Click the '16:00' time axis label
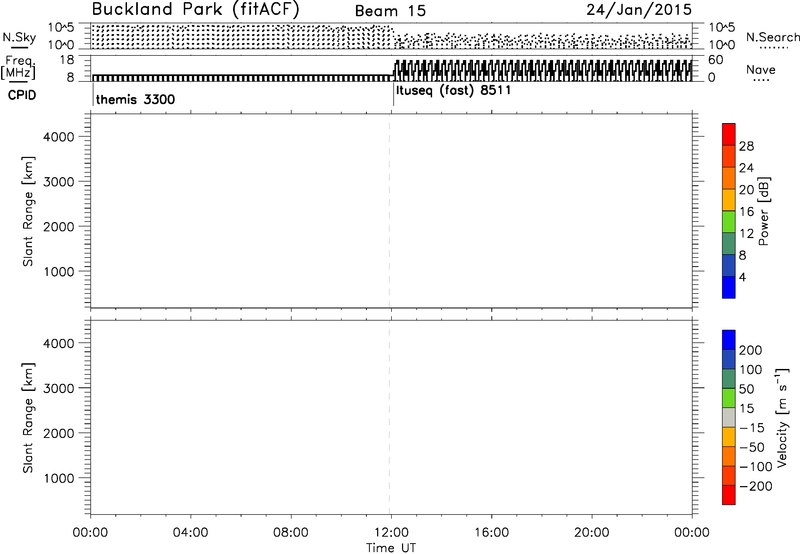800x554 pixels. point(491,533)
